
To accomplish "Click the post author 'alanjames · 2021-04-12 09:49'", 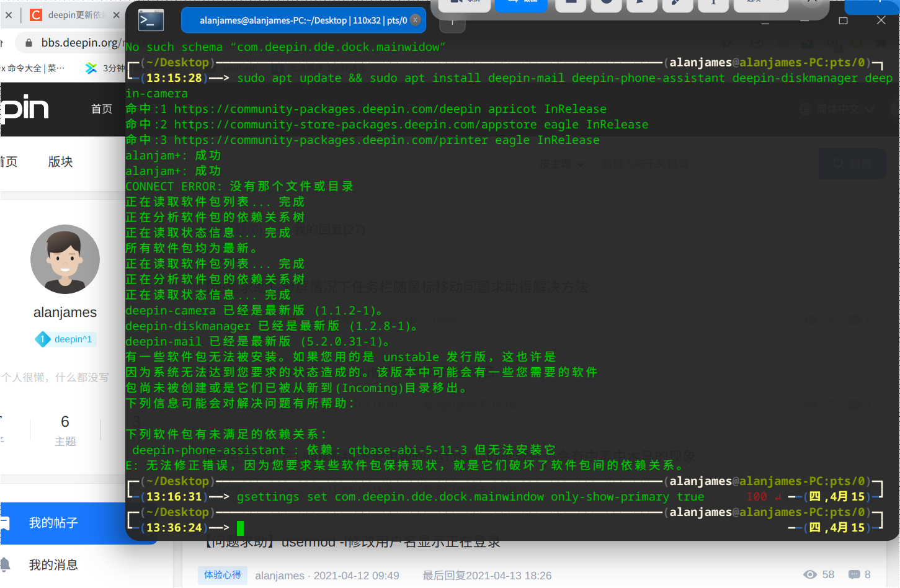I will (x=327, y=576).
